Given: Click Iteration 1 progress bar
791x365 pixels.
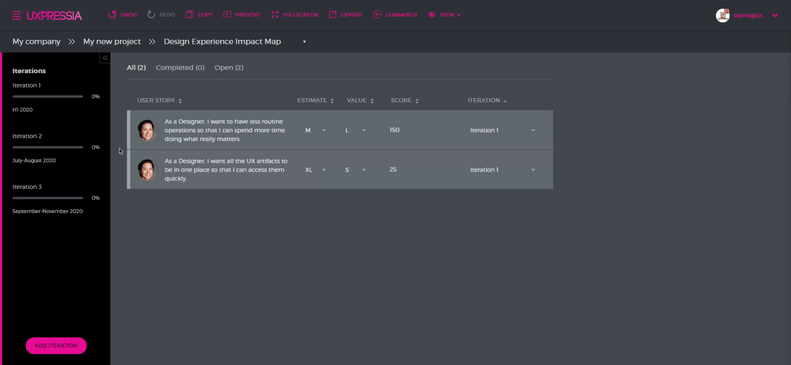Looking at the screenshot, I should 48,96.
